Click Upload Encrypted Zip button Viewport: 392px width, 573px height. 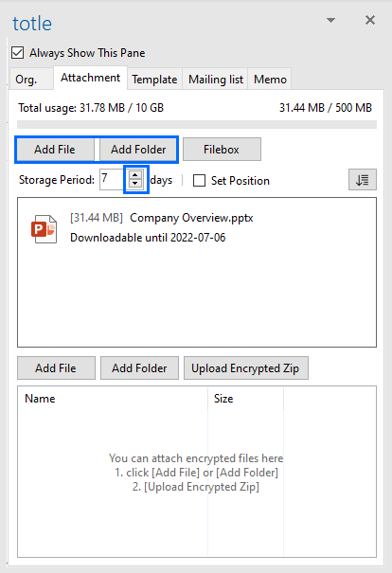(x=246, y=368)
